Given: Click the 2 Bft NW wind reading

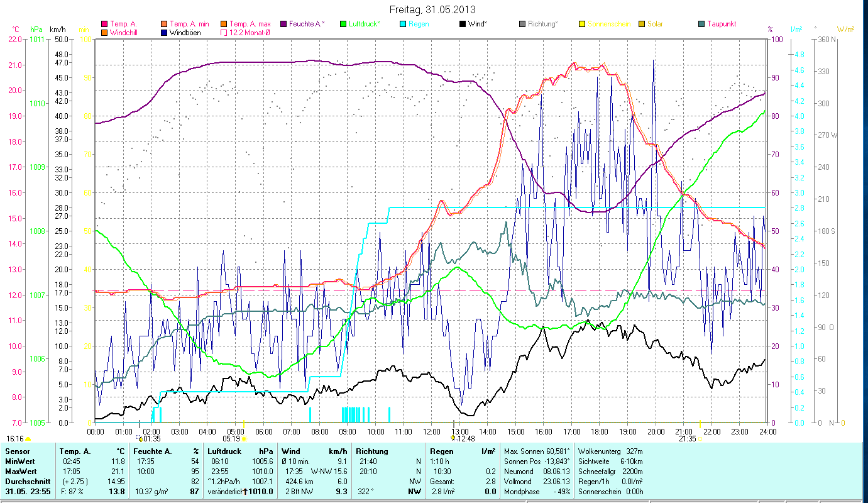Looking at the screenshot, I should pos(300,491).
